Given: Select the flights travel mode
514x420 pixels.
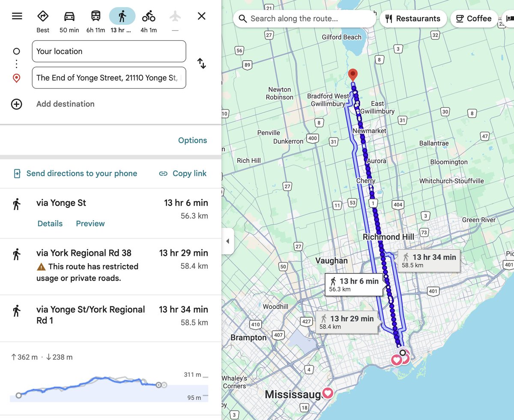Looking at the screenshot, I should pos(175,21).
